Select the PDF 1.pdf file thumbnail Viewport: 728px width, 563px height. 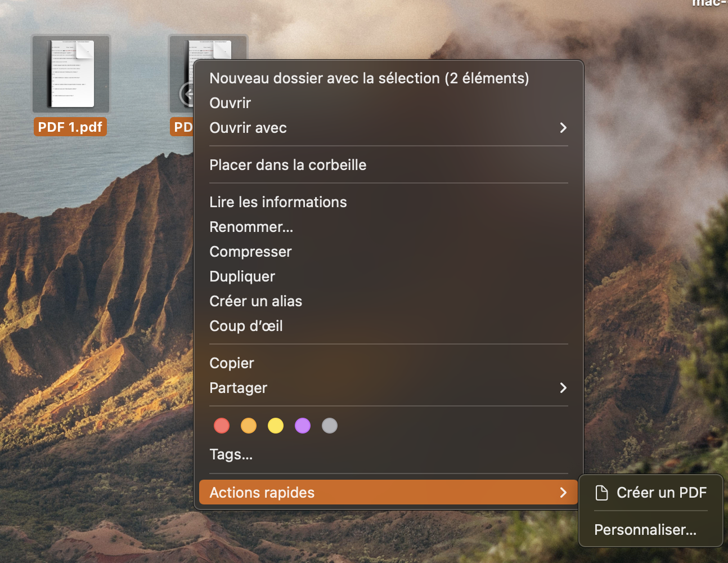71,74
